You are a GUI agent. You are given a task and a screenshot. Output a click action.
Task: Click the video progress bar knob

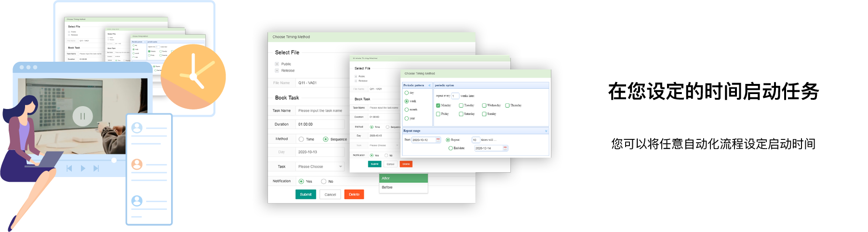pyautogui.click(x=114, y=160)
